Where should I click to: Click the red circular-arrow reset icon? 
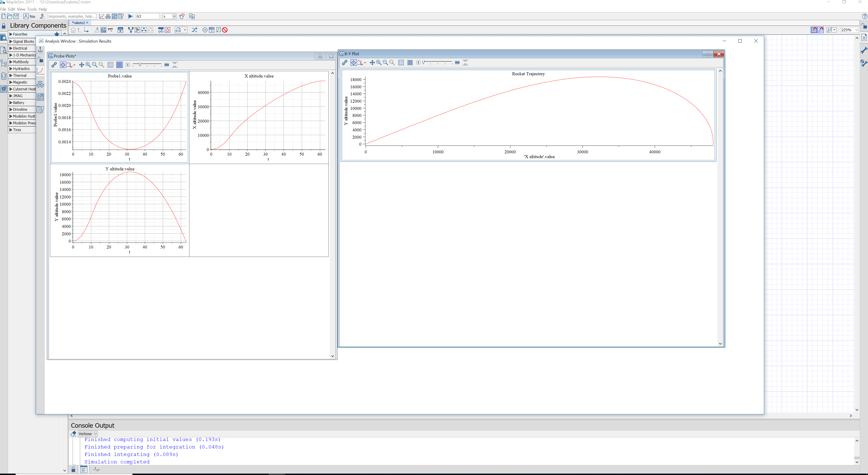(x=167, y=30)
